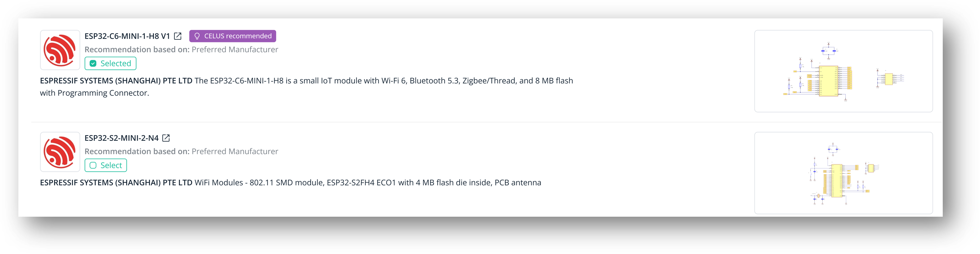Viewport: 980px width, 254px height.
Task: Click lightbulb icon in CELUS recommended badge
Action: pos(197,36)
